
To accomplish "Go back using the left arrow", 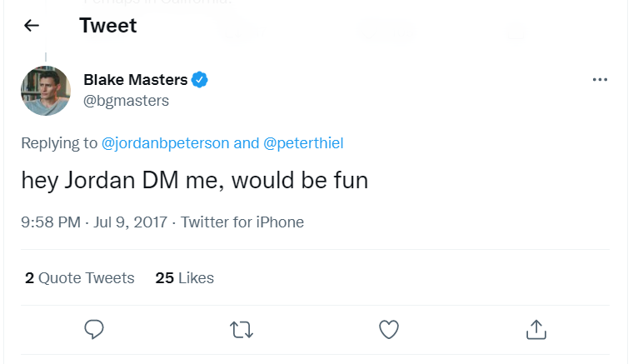I will coord(32,26).
